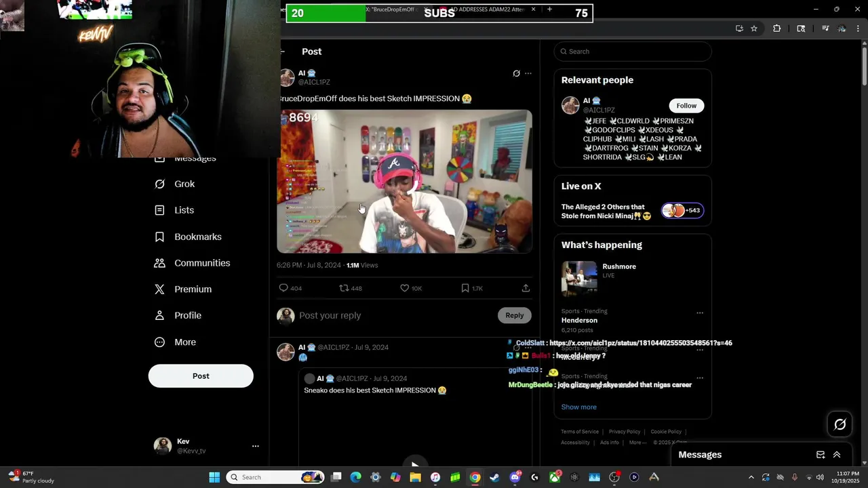868x488 pixels.
Task: Expand the Messages drawer
Action: 837,455
